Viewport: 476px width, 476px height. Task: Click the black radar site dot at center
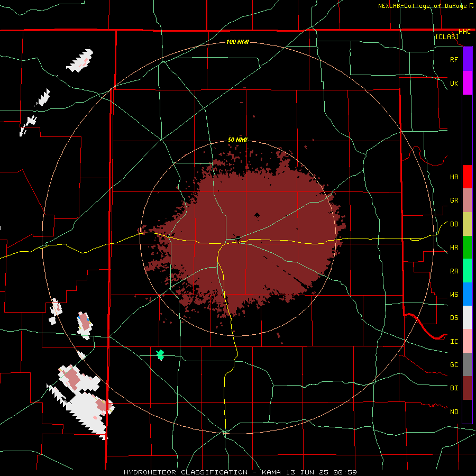238,238
